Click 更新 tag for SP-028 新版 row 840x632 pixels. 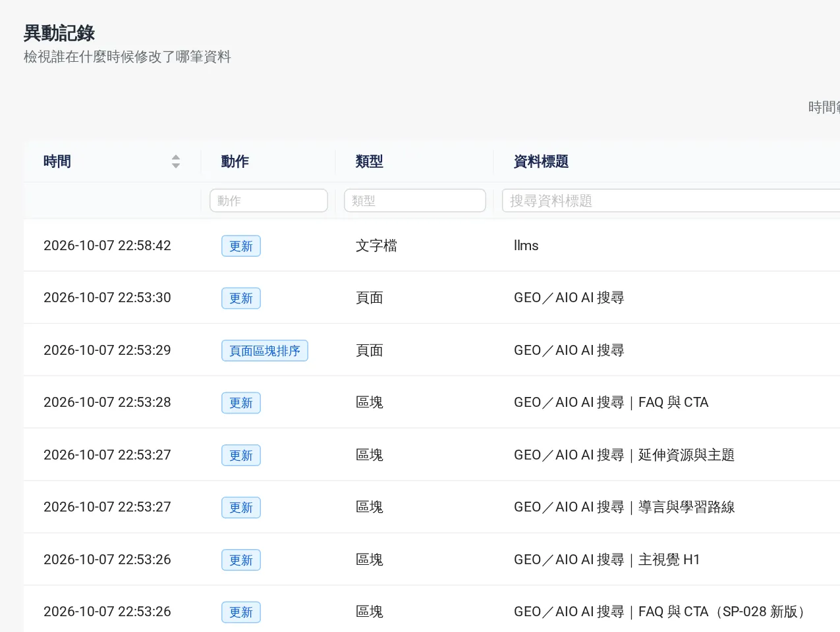click(241, 612)
